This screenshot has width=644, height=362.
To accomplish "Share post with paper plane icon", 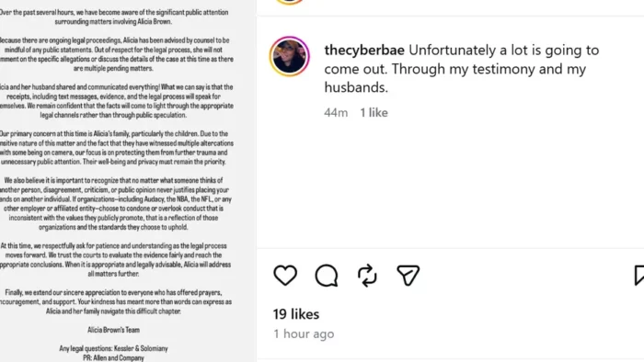I will click(408, 275).
